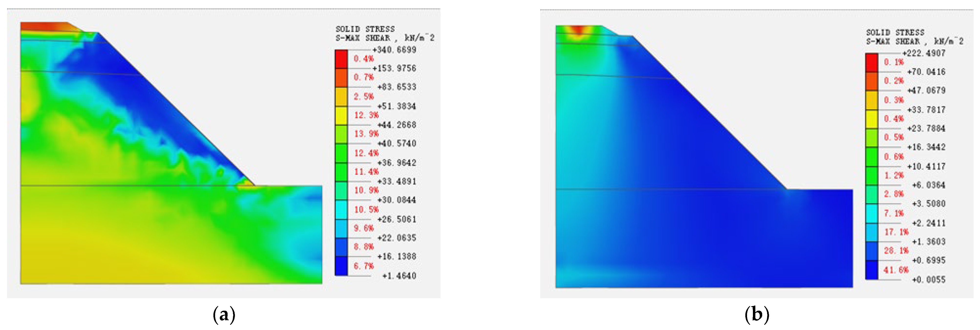
Task: Click the cyan 10.5% legend swatch
Action: pos(341,209)
